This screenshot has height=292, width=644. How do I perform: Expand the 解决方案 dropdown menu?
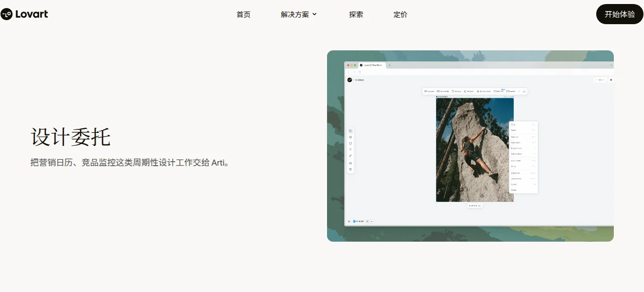(x=299, y=15)
